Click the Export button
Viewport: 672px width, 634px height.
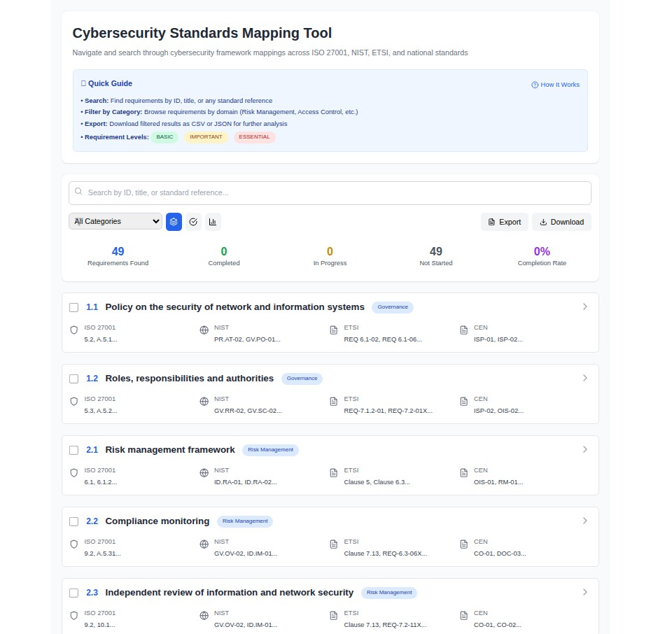504,222
